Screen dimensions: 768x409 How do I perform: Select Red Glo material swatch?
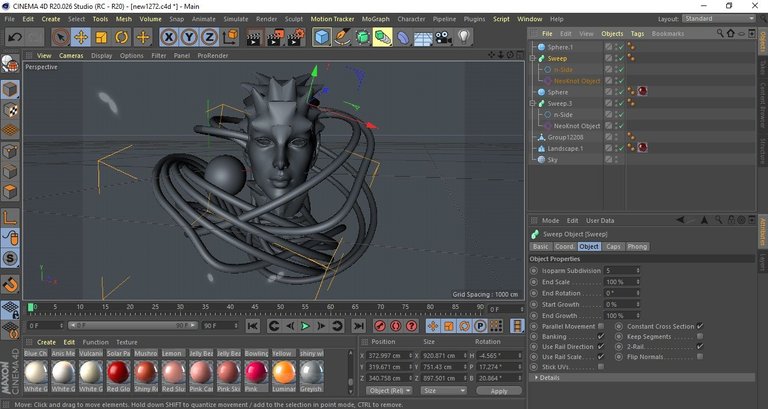click(x=118, y=372)
